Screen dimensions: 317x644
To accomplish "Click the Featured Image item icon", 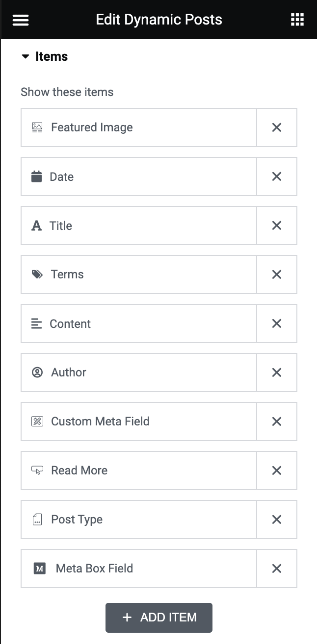I will point(37,127).
